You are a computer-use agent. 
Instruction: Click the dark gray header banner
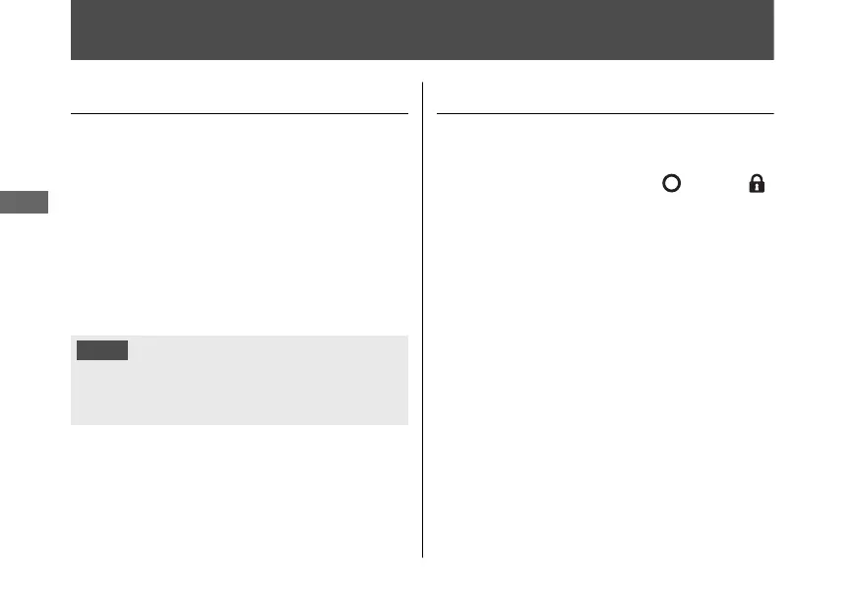(x=422, y=31)
